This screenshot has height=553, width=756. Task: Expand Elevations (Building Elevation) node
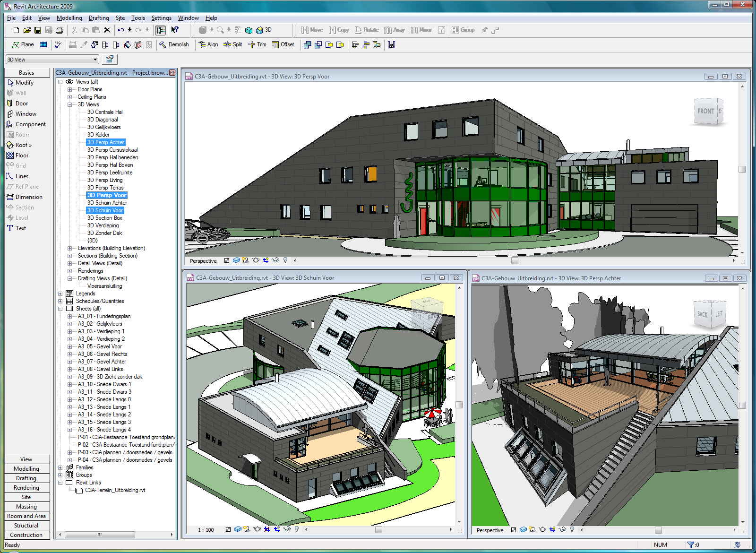click(69, 248)
